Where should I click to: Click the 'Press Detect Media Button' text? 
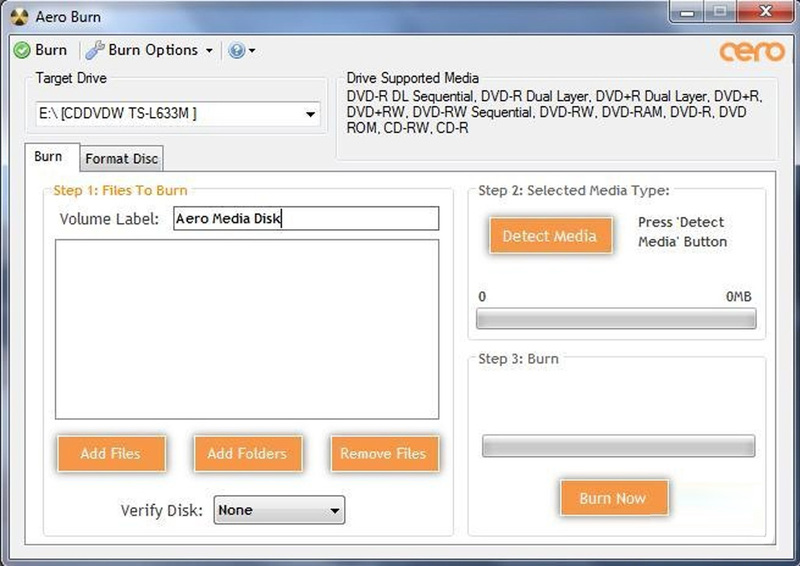(682, 232)
